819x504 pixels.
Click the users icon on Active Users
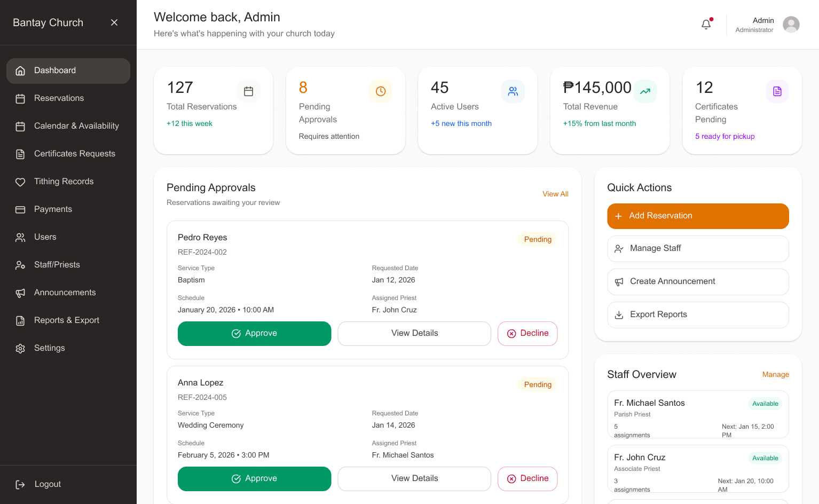513,91
